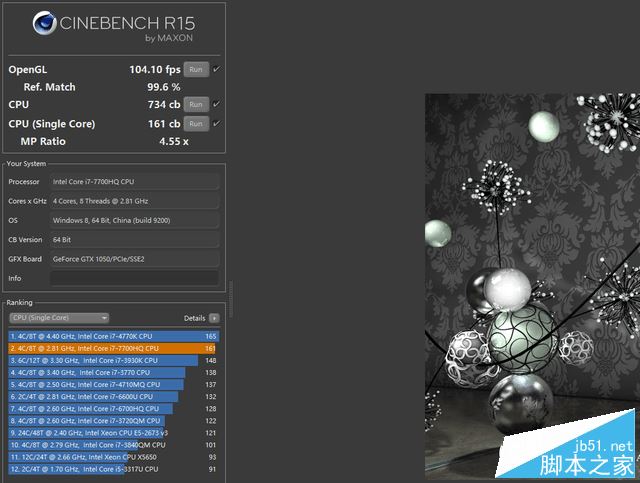Click the Ref. Match value 99.6 %
The width and height of the screenshot is (640, 483).
[164, 87]
